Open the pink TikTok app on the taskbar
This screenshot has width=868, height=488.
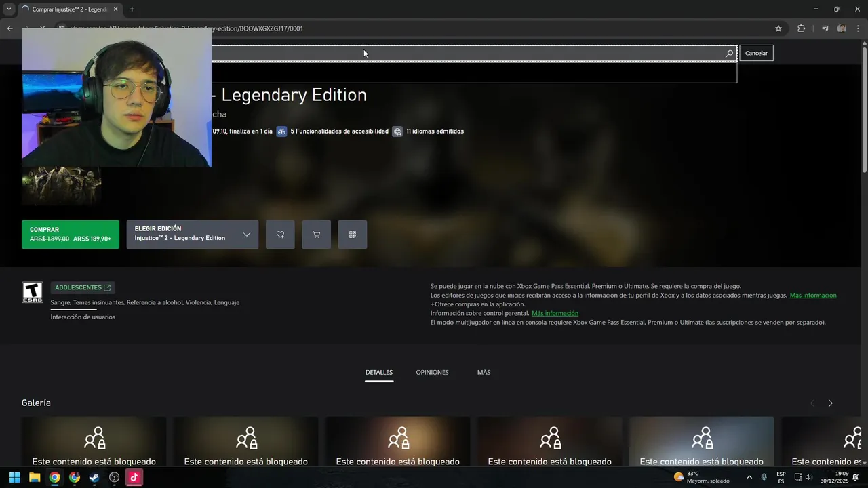click(134, 477)
